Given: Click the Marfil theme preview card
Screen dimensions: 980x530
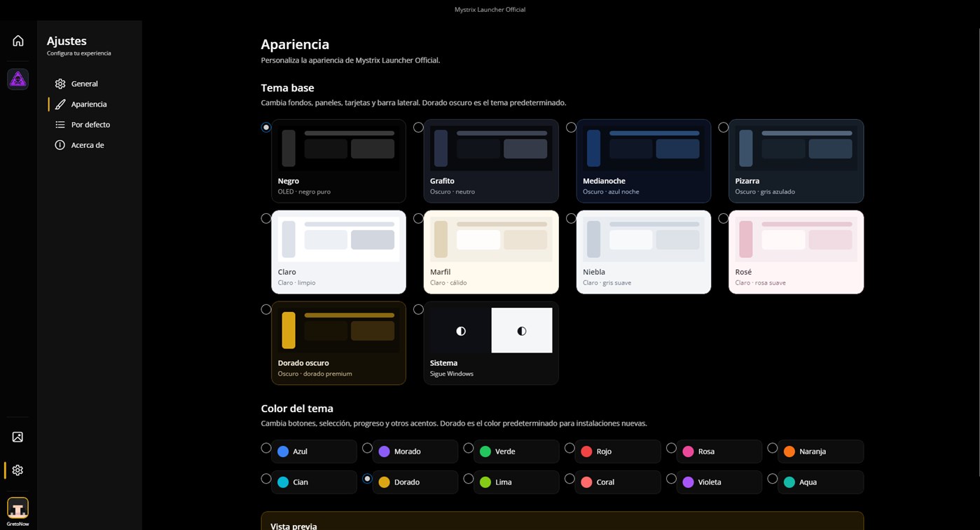Looking at the screenshot, I should (x=491, y=252).
